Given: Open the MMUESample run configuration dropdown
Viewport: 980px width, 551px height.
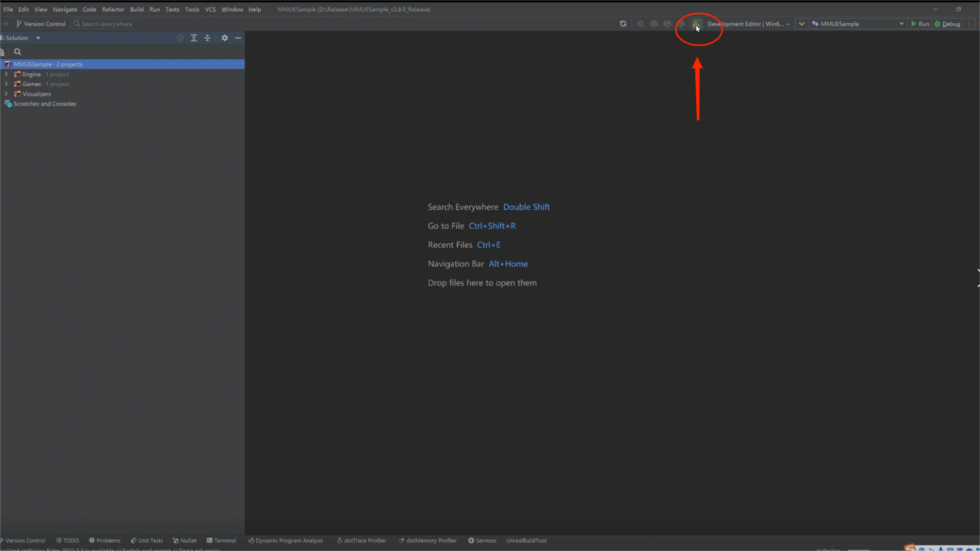Looking at the screenshot, I should [x=858, y=24].
